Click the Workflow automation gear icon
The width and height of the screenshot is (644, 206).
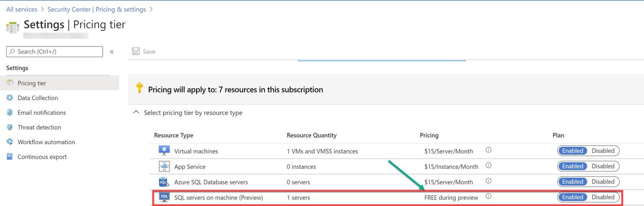(x=9, y=142)
